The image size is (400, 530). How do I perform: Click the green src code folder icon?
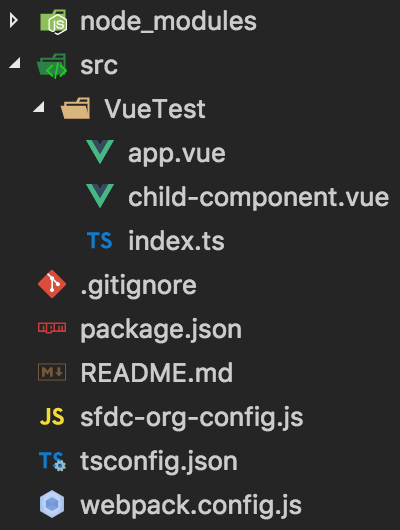pos(52,66)
